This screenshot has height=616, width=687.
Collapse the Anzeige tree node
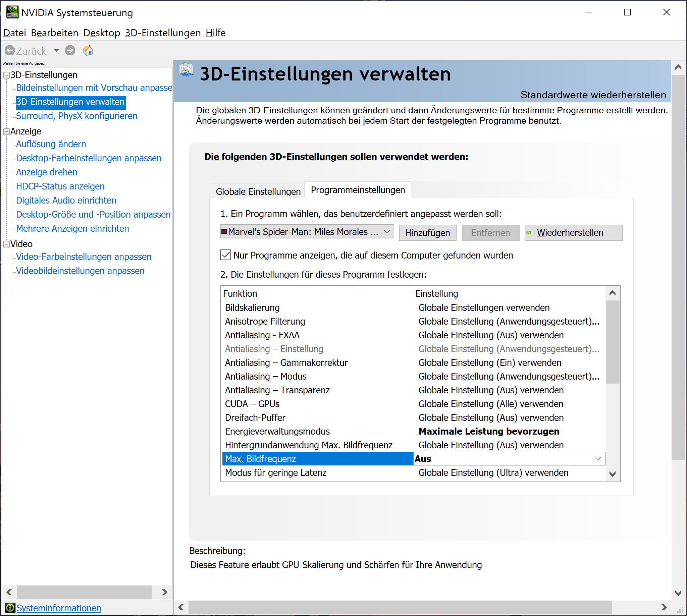point(6,131)
